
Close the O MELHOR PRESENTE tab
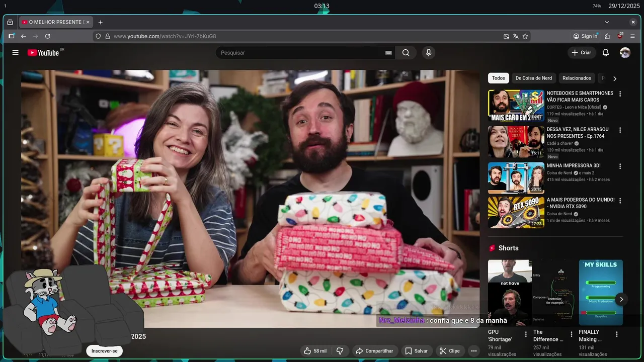[88, 22]
